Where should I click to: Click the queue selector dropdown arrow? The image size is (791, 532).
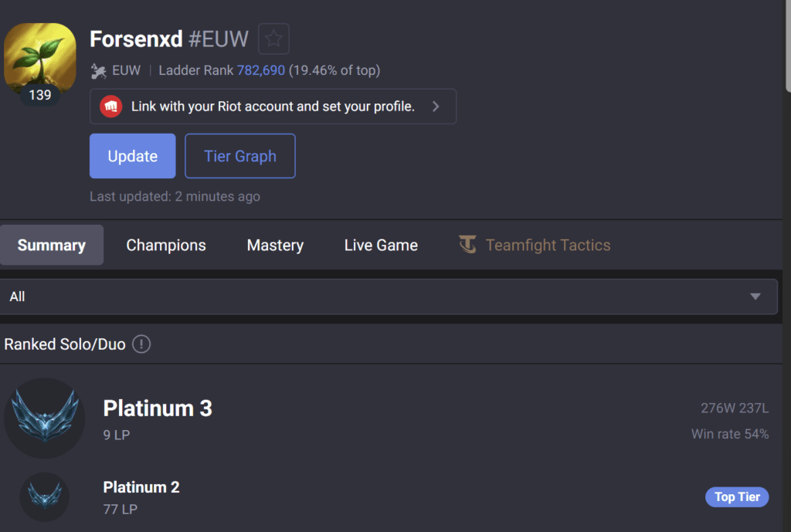[x=755, y=296]
